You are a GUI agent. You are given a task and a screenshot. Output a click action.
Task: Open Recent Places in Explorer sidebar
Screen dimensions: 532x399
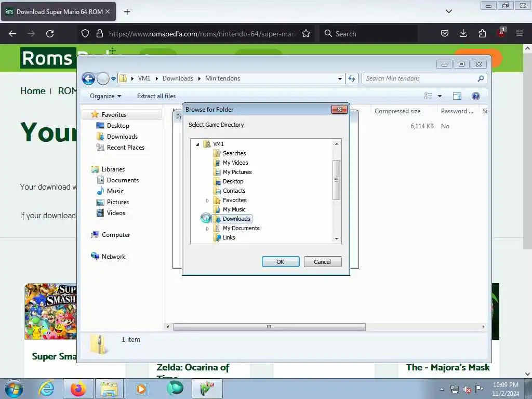126,147
